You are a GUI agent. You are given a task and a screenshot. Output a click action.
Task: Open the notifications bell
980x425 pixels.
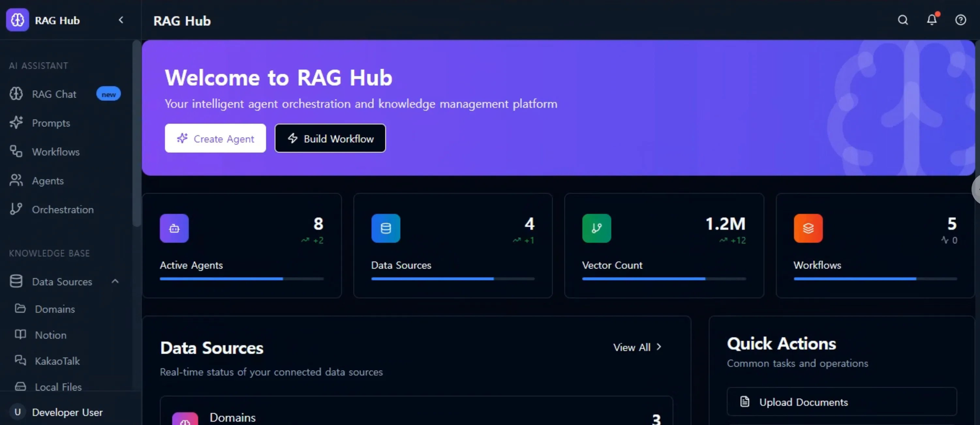[931, 20]
